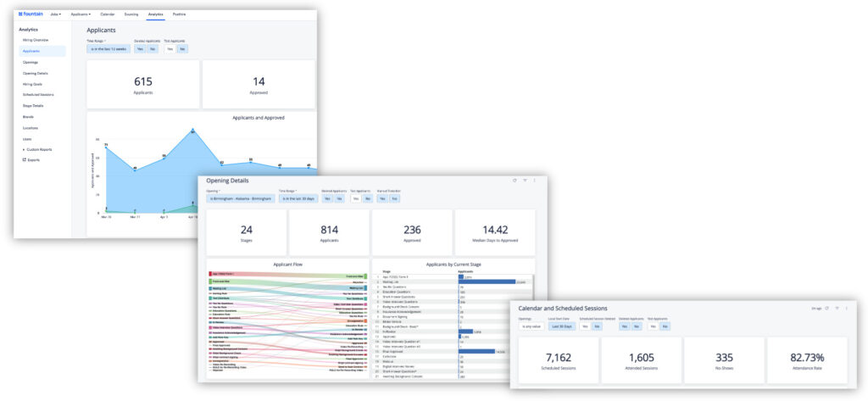This screenshot has height=401, width=868.
Task: Set Deleted Applicants to No on Applicants page
Action: point(152,49)
